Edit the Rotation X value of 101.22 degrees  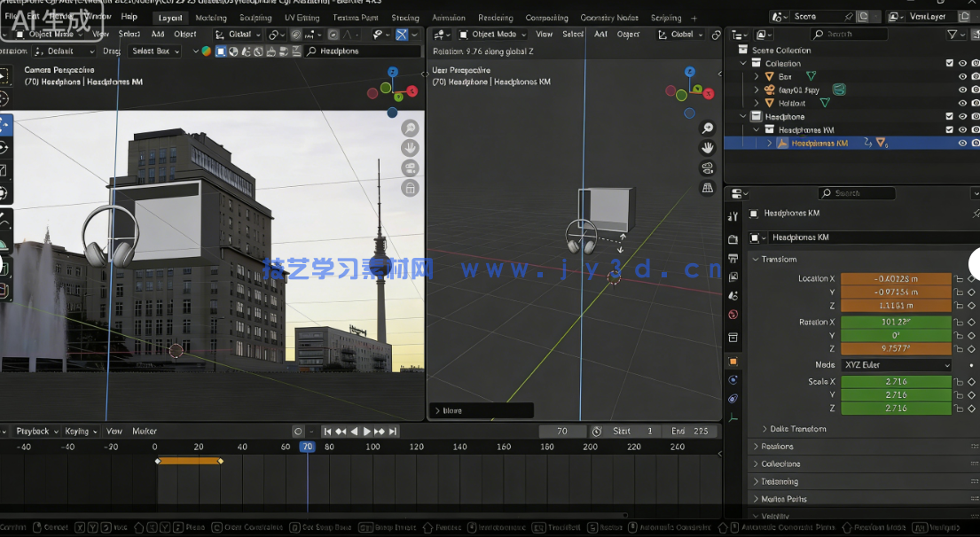(895, 322)
